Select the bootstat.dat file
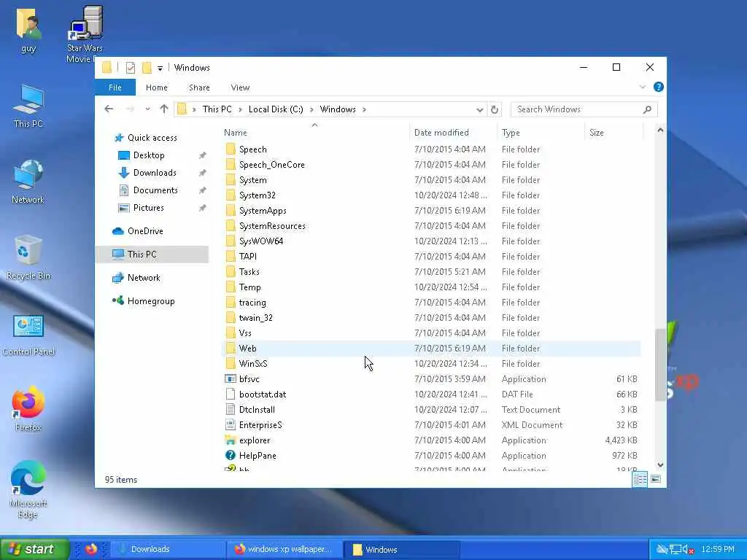 coord(432,394)
